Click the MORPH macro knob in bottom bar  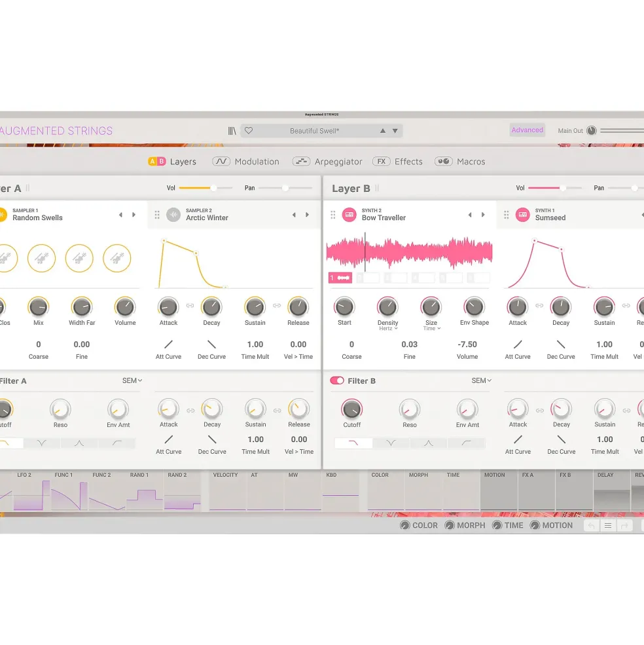(450, 525)
